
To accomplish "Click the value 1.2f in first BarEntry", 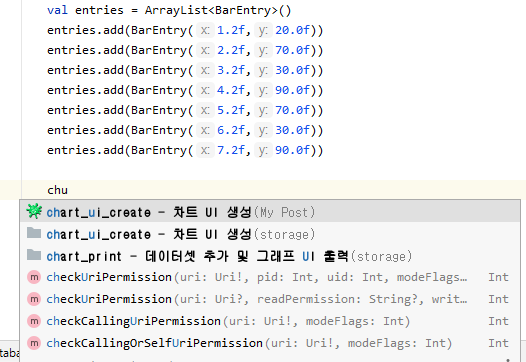I will pyautogui.click(x=231, y=30).
